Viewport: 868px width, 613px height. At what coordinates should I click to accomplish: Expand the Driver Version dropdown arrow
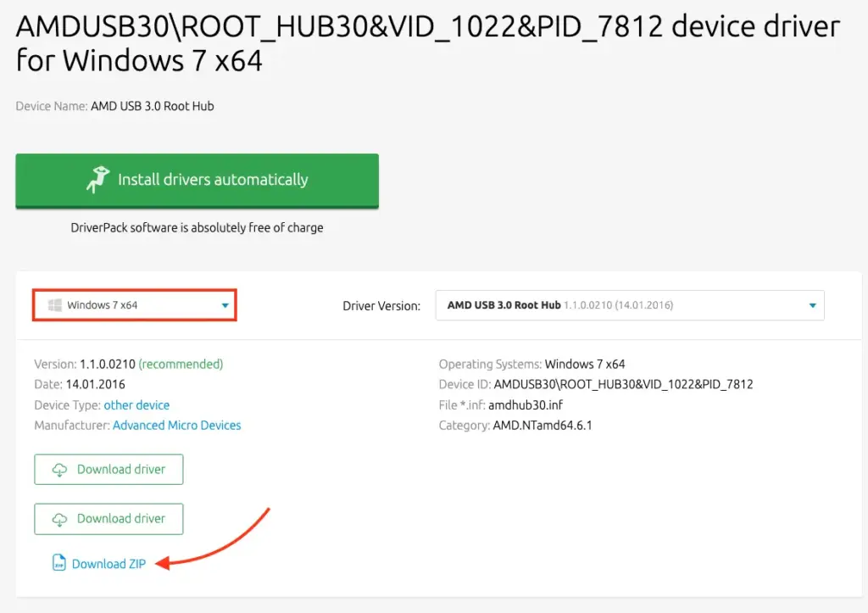click(812, 305)
